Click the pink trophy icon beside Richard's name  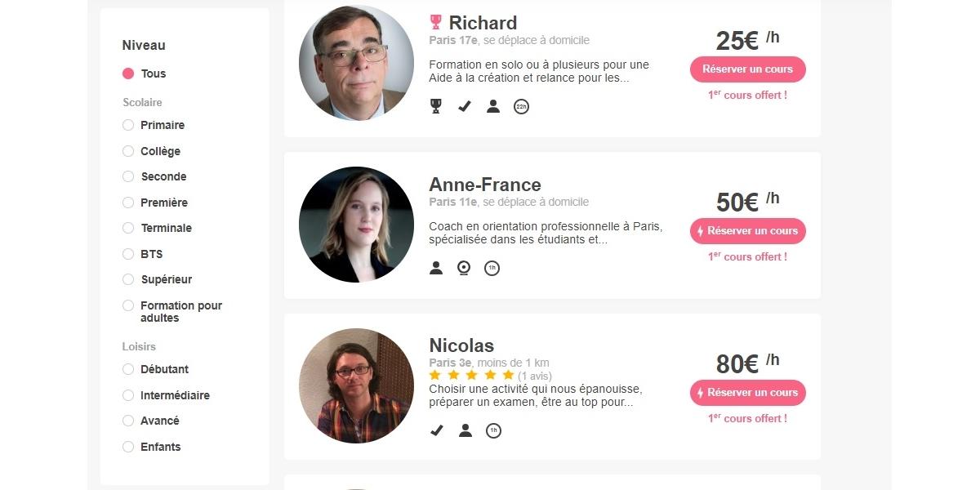coord(435,22)
